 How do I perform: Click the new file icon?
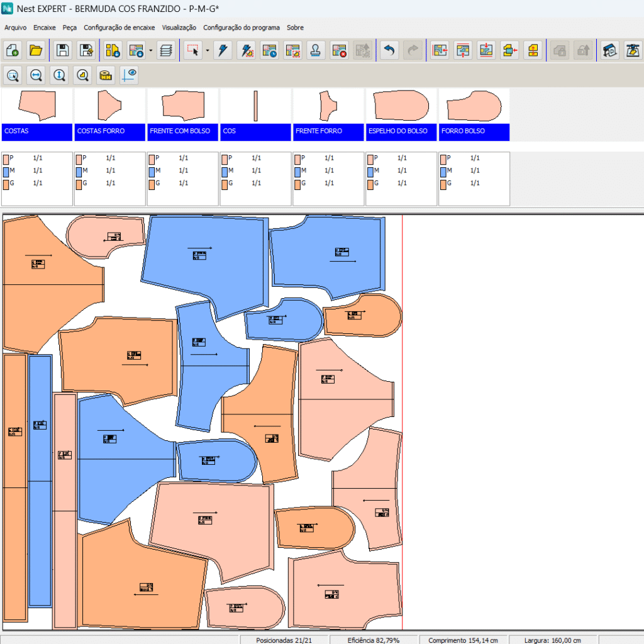click(x=13, y=51)
